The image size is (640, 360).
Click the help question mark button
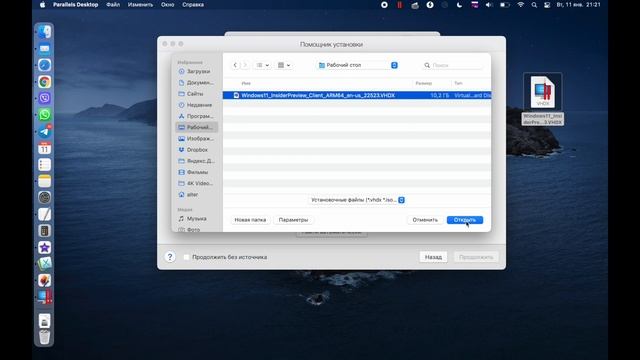(x=170, y=257)
